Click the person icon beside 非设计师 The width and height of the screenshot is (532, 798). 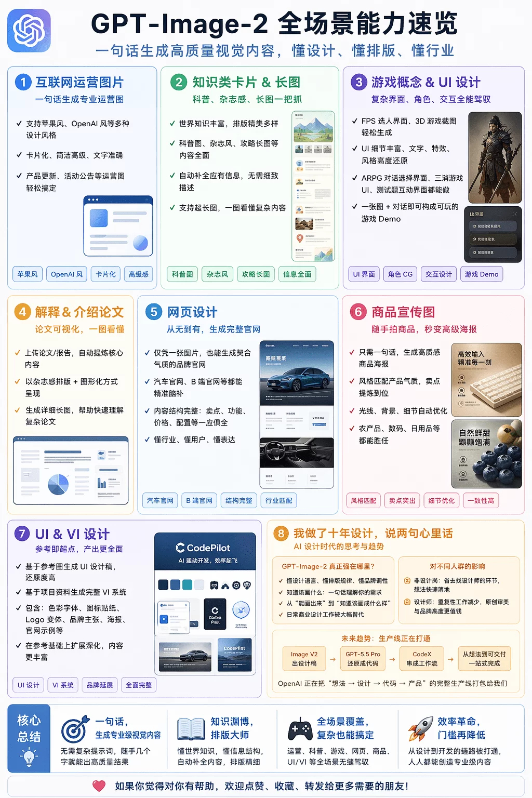pos(407,581)
